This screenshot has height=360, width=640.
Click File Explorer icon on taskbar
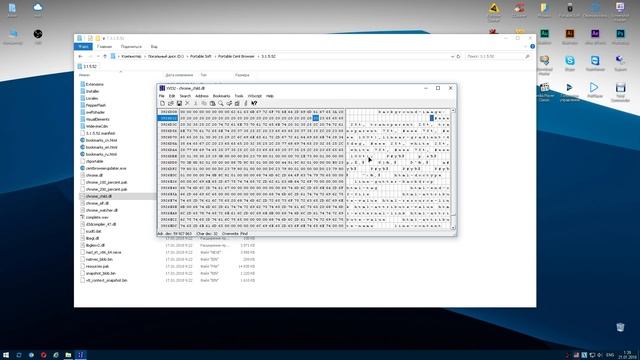[x=68, y=355]
